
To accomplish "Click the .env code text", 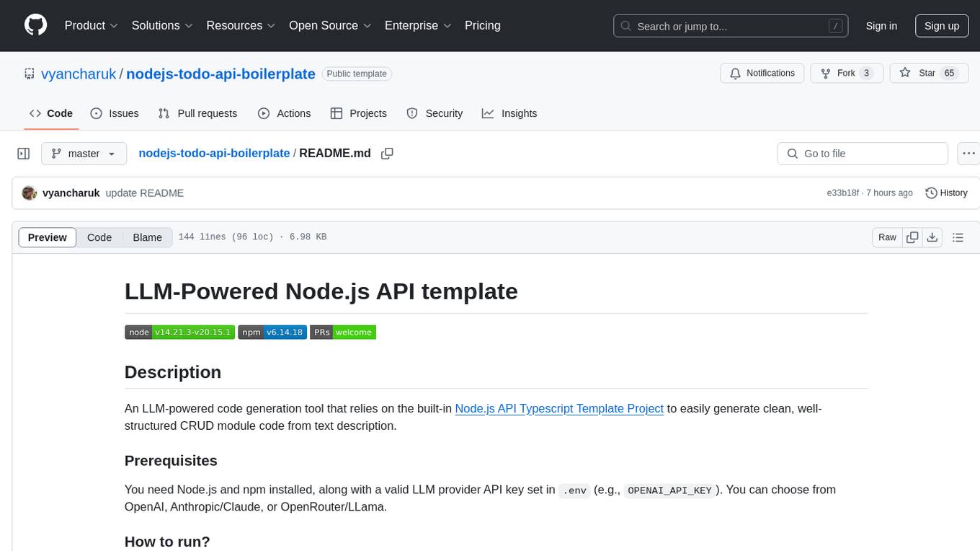I will [x=574, y=490].
